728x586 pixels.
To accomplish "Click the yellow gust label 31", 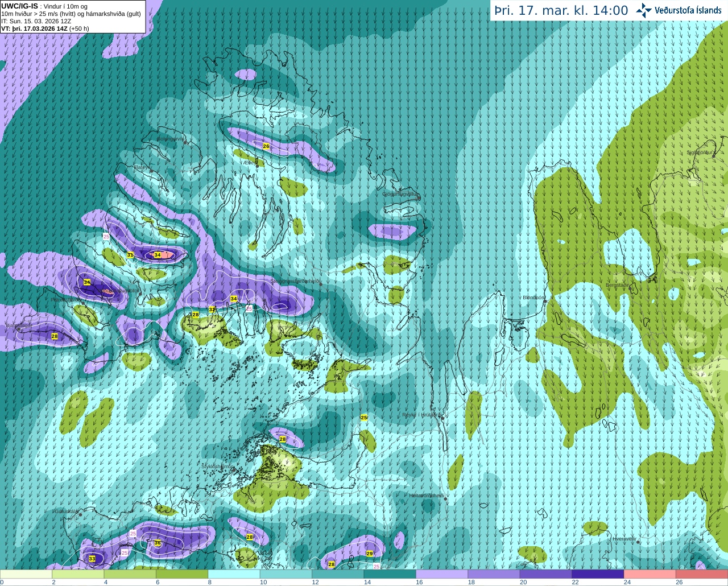I will click(x=130, y=255).
